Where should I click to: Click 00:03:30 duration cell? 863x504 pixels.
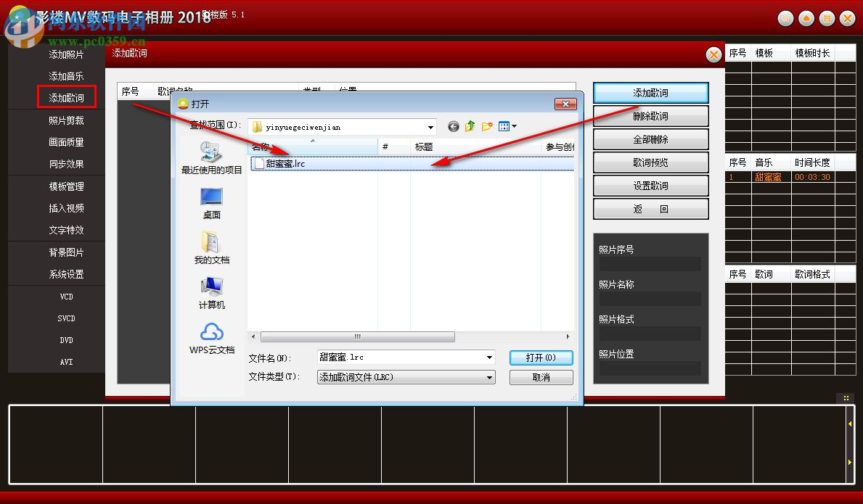[x=812, y=177]
